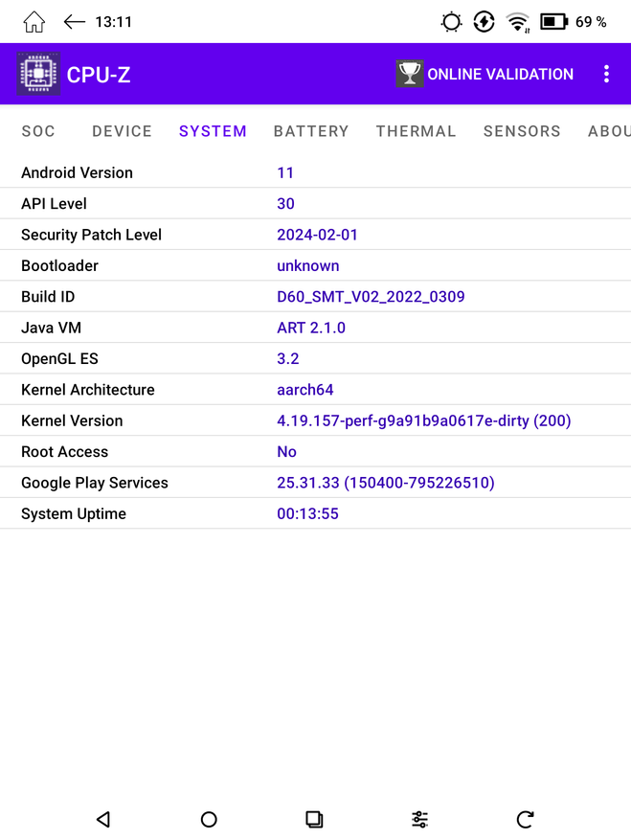The height and width of the screenshot is (840, 631).
Task: Select Bootloader label
Action: [x=60, y=265]
